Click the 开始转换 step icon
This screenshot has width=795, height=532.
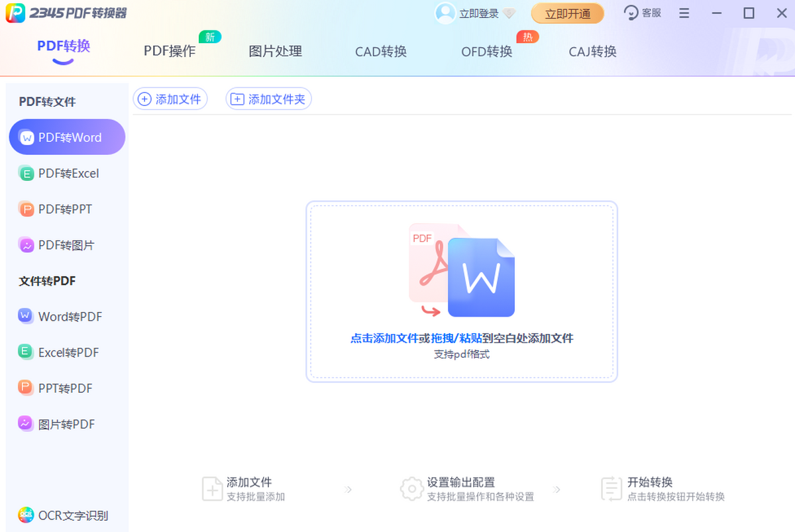point(611,489)
